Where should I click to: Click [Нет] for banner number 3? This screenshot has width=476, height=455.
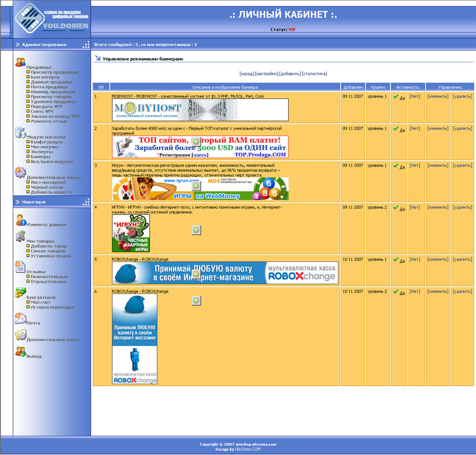point(415,165)
